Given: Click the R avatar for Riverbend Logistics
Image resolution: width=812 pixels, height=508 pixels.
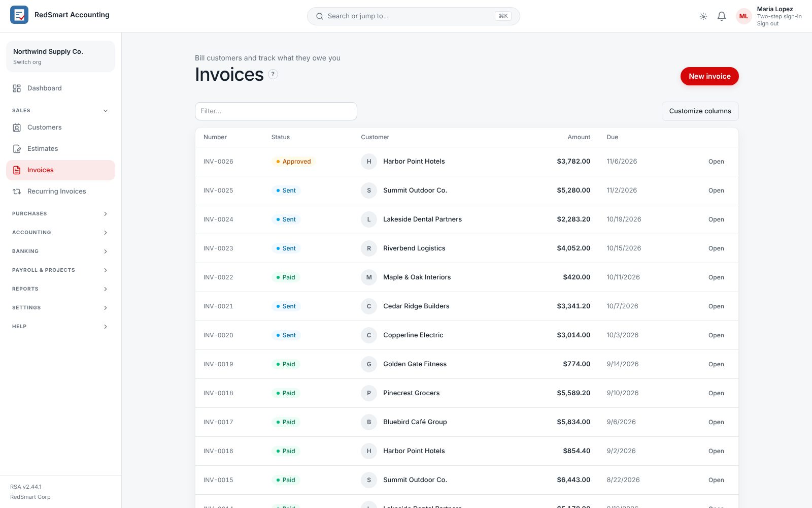Looking at the screenshot, I should tap(369, 248).
